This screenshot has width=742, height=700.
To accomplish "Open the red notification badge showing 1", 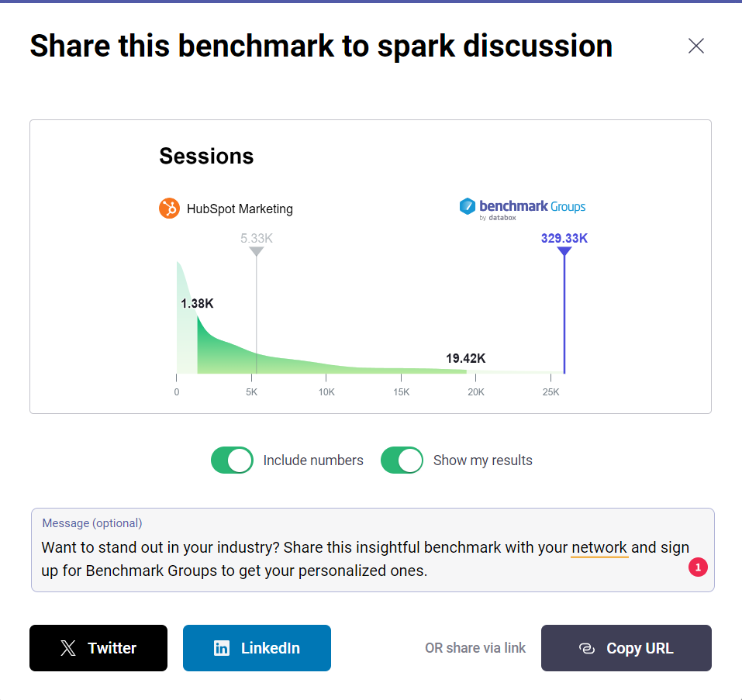I will [697, 567].
